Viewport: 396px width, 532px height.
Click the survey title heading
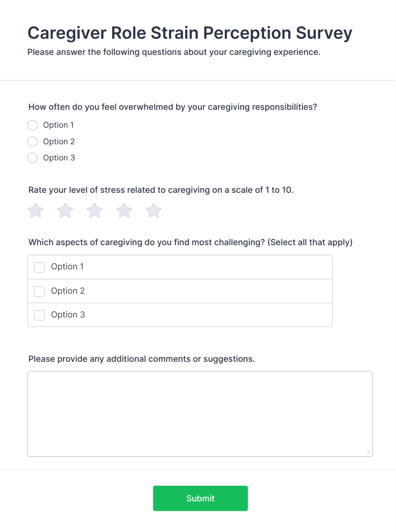point(190,33)
